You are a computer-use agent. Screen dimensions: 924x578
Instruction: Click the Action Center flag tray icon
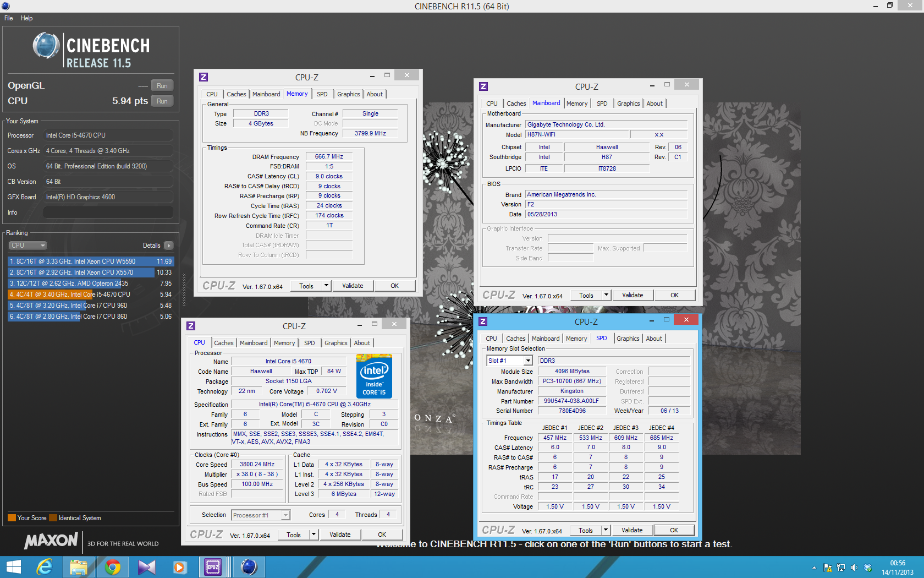click(x=827, y=568)
